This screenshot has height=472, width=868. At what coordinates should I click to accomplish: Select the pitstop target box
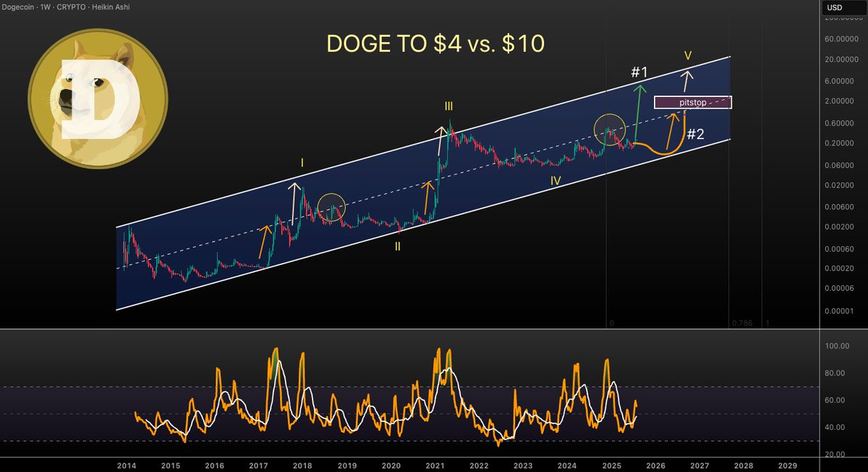pyautogui.click(x=693, y=103)
